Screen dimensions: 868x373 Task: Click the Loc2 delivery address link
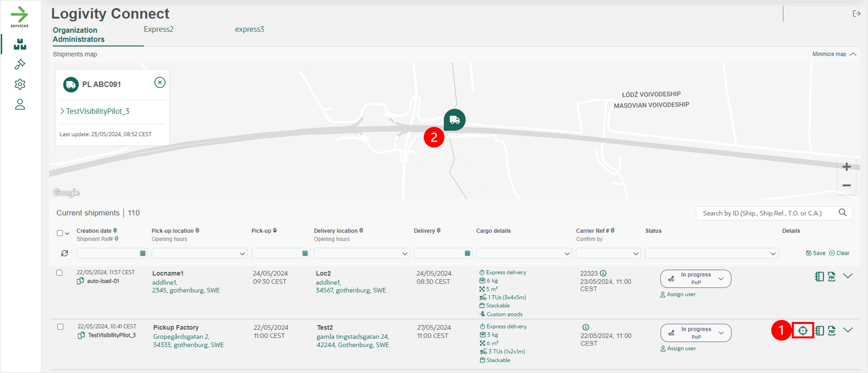pos(351,286)
